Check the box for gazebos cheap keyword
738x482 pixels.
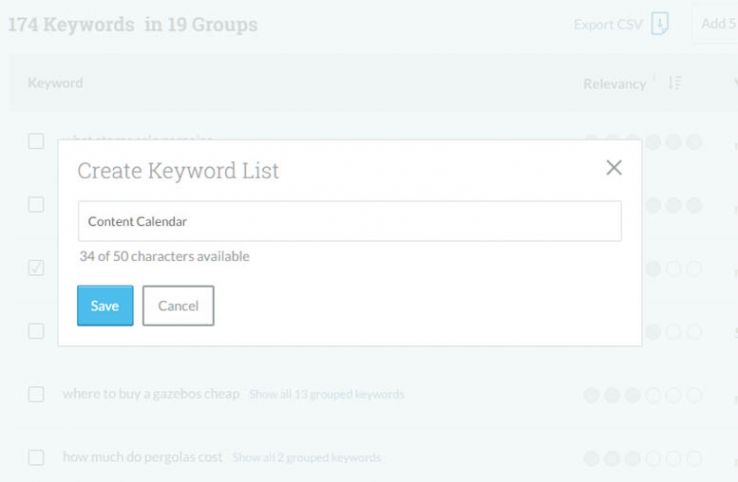pyautogui.click(x=36, y=394)
